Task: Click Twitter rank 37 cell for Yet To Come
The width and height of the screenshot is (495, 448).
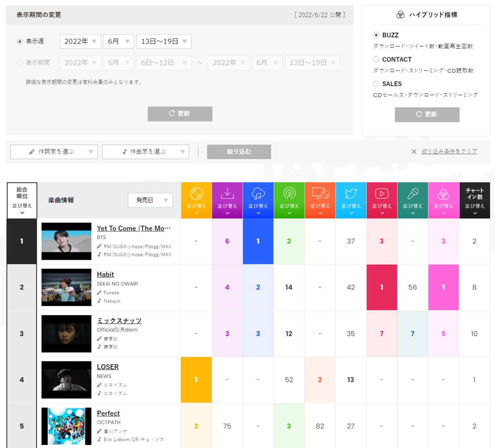Action: pyautogui.click(x=351, y=241)
